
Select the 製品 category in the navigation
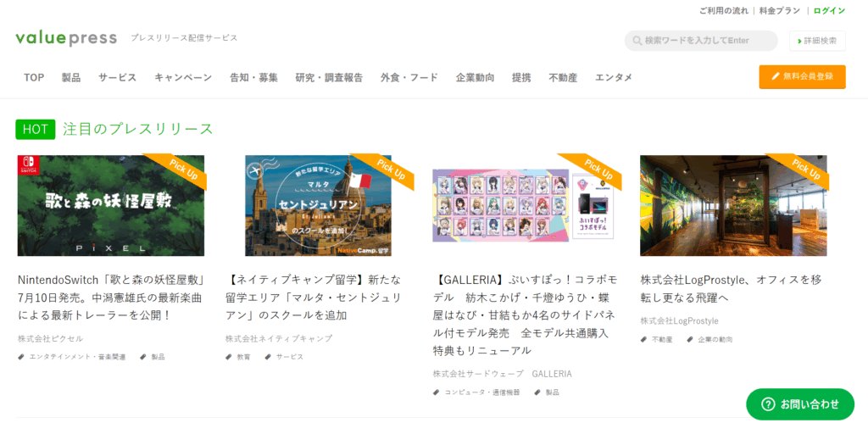pos(71,77)
